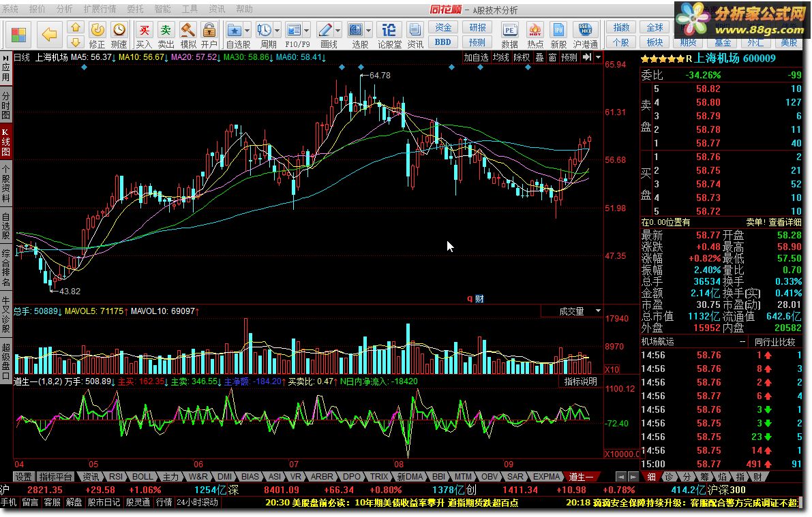
Task: Select the 个股资料 sidebar tab
Action: coord(5,185)
